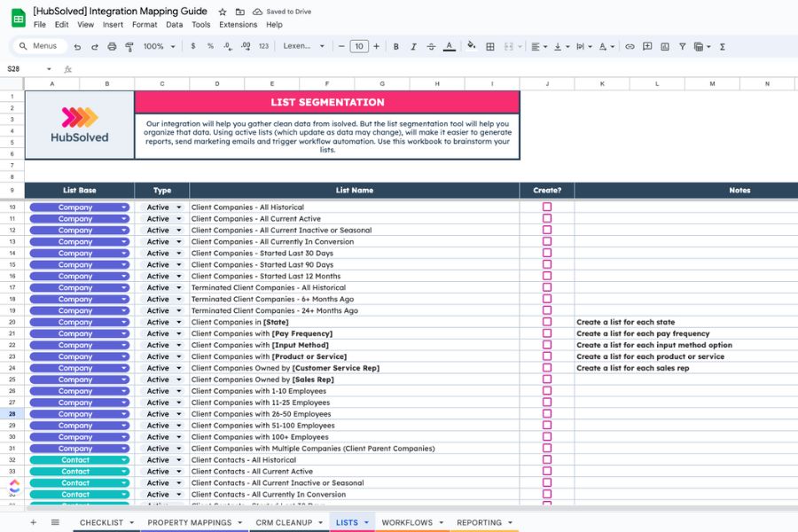Move document with folder icon
Screen dimensions: 798x532
pyautogui.click(x=239, y=12)
